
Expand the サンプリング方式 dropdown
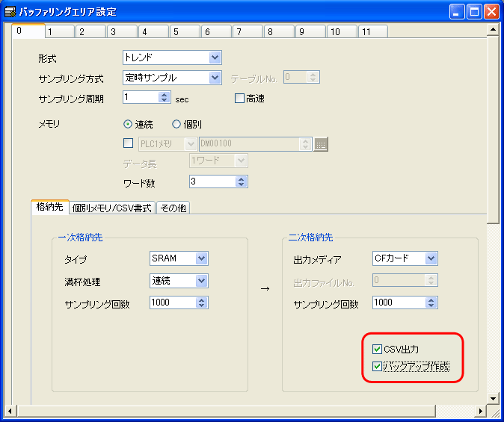coord(215,78)
